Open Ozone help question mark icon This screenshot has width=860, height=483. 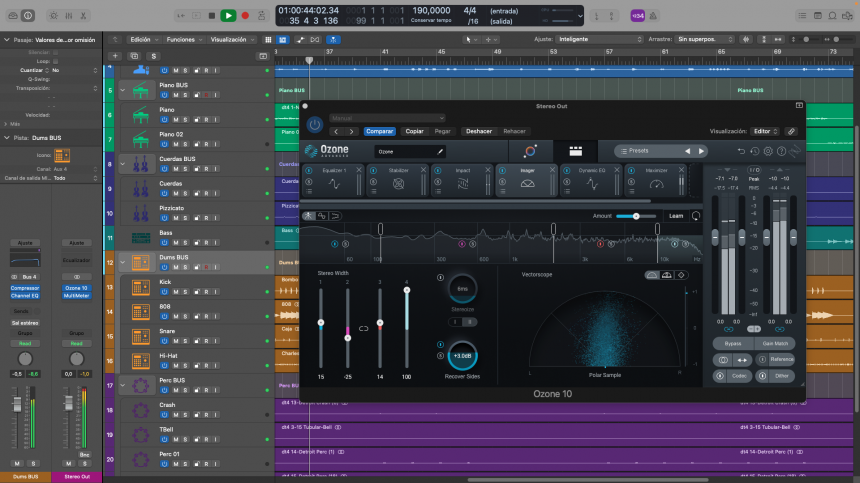[782, 151]
